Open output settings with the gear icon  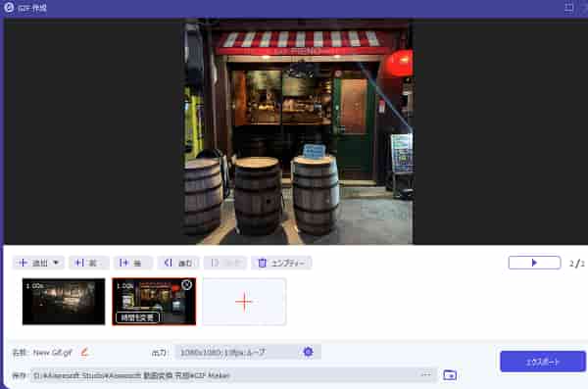point(308,352)
